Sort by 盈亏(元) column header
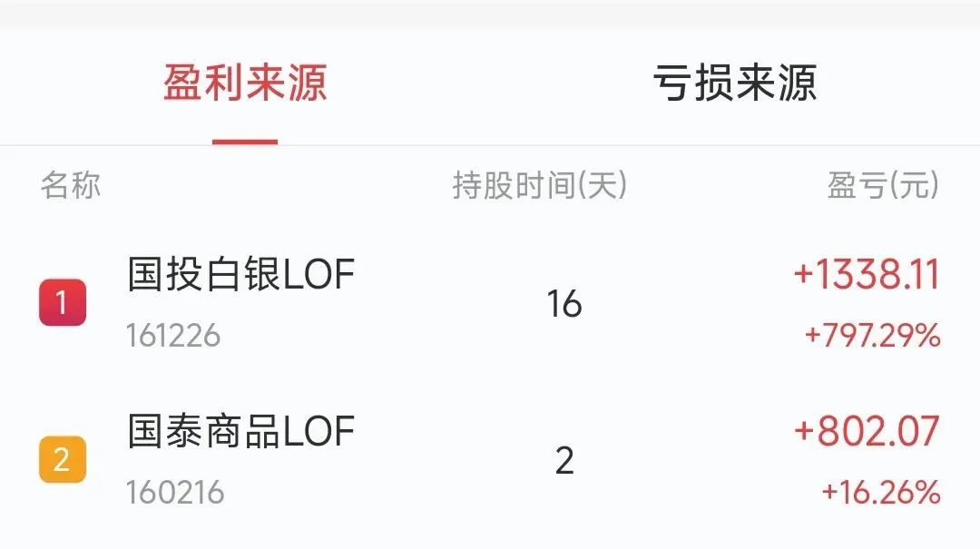980x549 pixels. (x=883, y=186)
